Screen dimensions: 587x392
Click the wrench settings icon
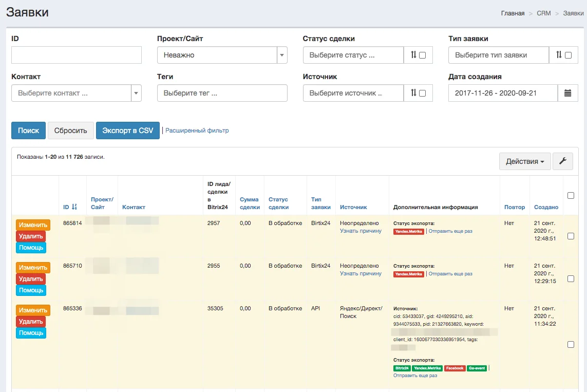pos(562,161)
